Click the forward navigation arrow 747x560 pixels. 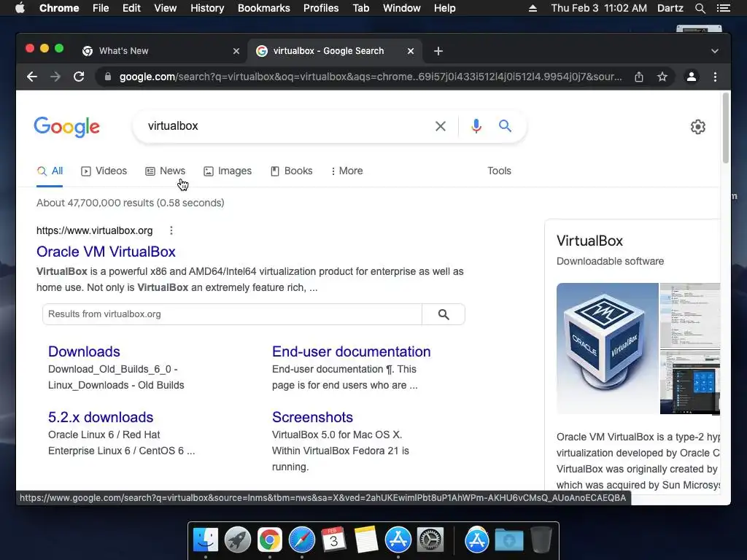[x=55, y=77]
